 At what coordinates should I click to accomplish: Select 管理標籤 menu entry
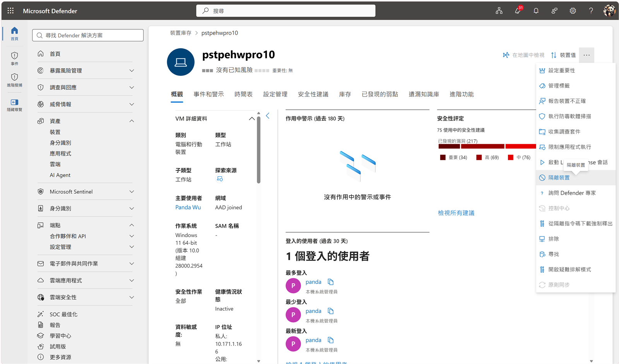pyautogui.click(x=576, y=85)
